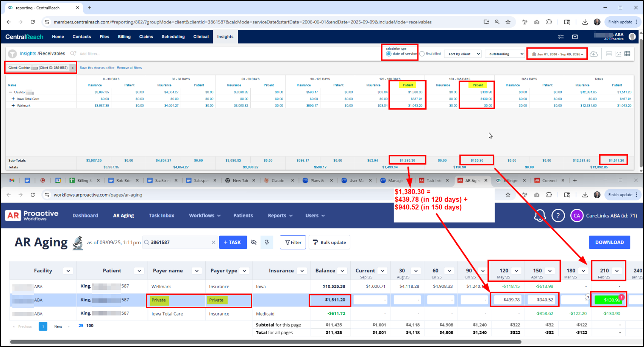644x347 pixels.
Task: Click the Receivables filter funnel icon
Action: click(12, 54)
